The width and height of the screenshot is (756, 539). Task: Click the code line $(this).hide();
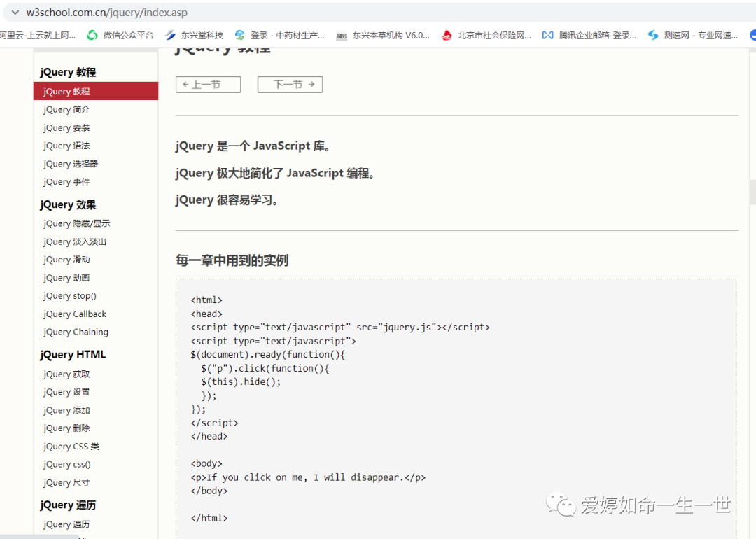[241, 381]
